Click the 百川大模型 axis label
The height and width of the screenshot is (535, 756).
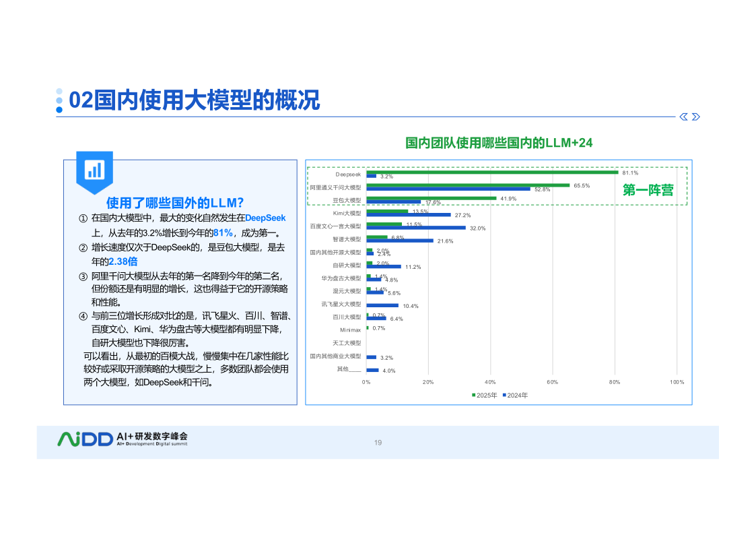pos(347,317)
